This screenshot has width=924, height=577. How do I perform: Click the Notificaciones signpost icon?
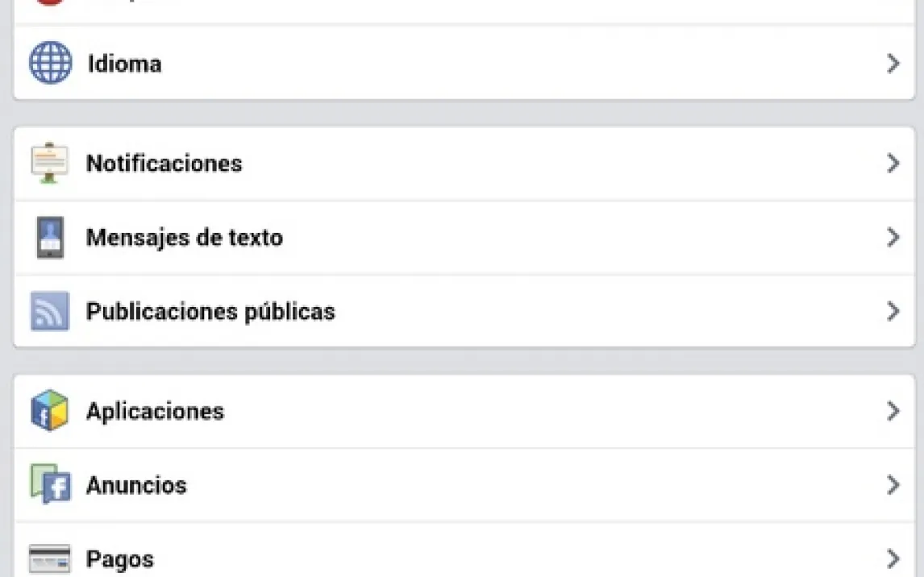point(50,163)
